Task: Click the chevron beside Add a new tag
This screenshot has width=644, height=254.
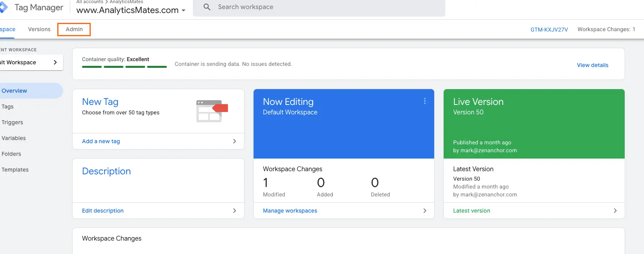Action: 235,141
